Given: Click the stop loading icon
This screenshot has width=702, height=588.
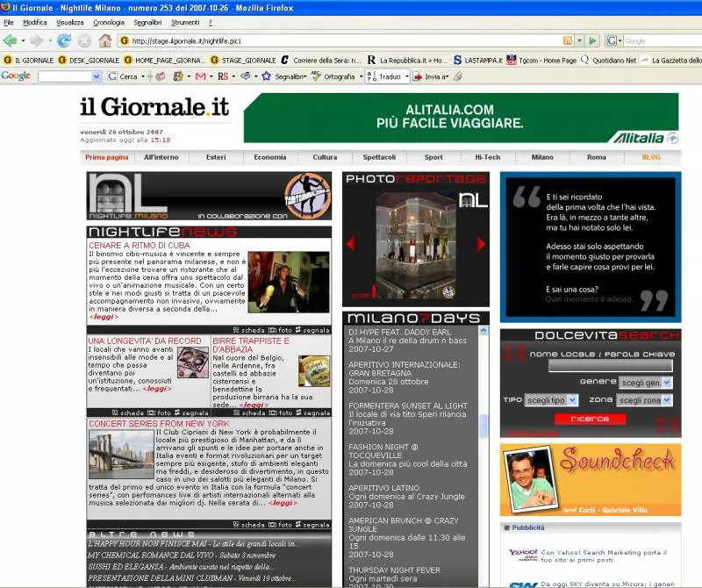Looking at the screenshot, I should tap(84, 40).
